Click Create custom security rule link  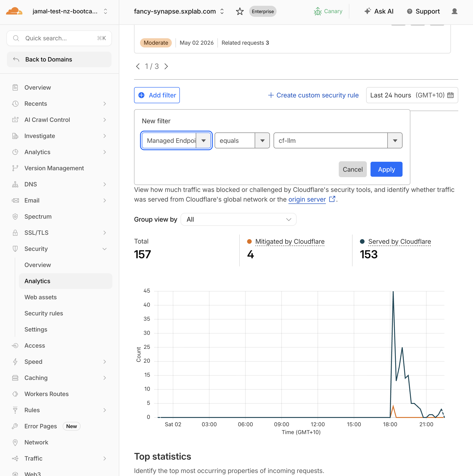(313, 95)
